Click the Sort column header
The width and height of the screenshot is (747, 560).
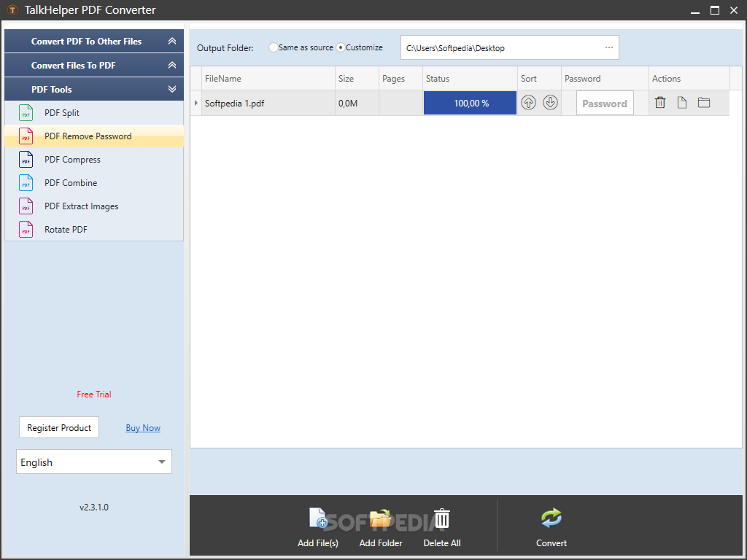[539, 79]
